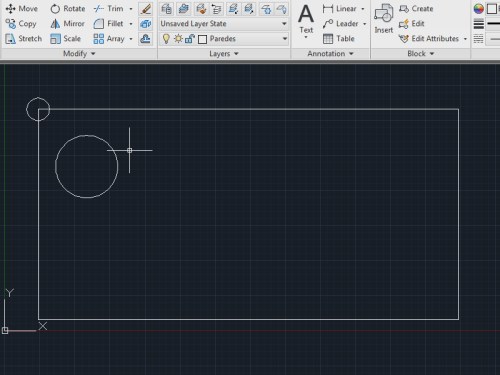Open the linetype dropdown in Properties
Viewport: 500px width, 375px height.
[x=493, y=39]
